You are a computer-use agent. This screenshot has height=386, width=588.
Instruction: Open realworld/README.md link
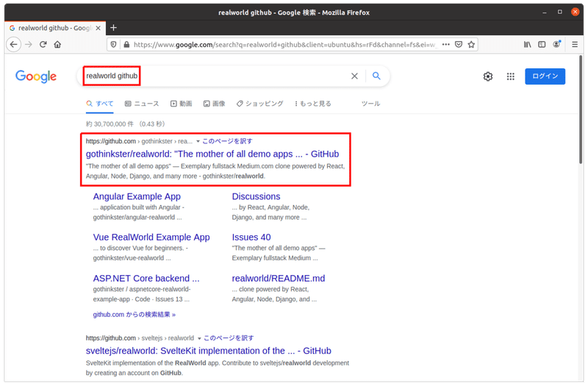pos(279,279)
